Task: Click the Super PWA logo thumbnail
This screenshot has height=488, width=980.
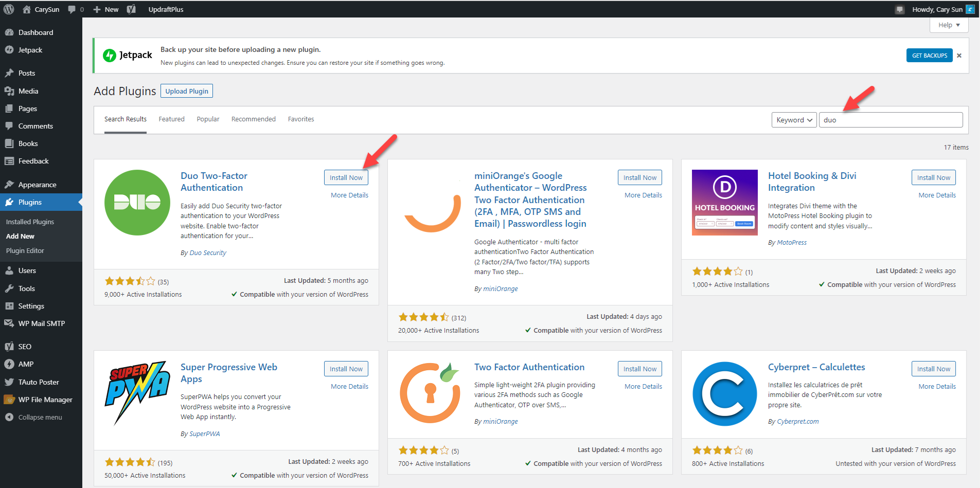Action: (137, 393)
